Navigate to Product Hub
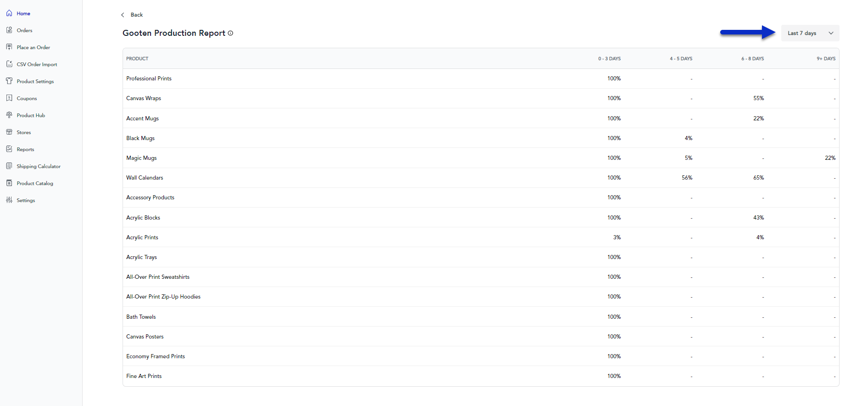 [31, 115]
